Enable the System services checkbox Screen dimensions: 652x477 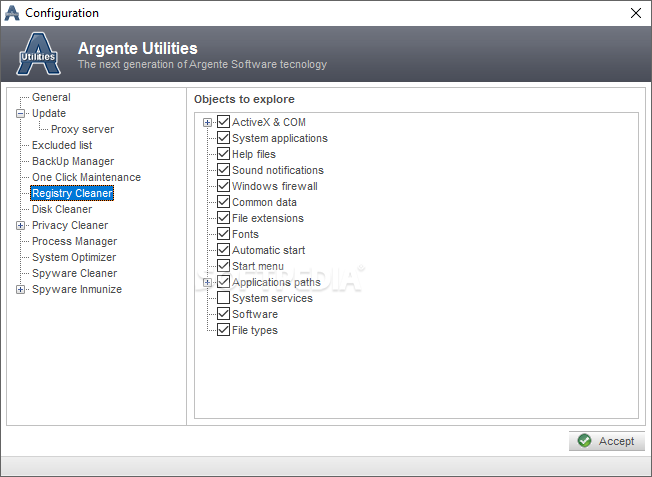coord(223,298)
